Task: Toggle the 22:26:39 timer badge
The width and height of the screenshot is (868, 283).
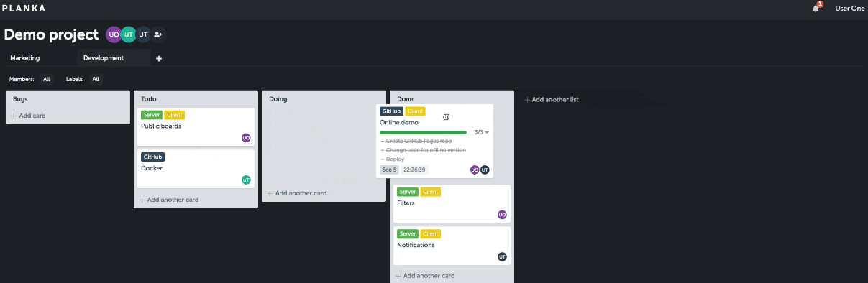Action: (414, 170)
